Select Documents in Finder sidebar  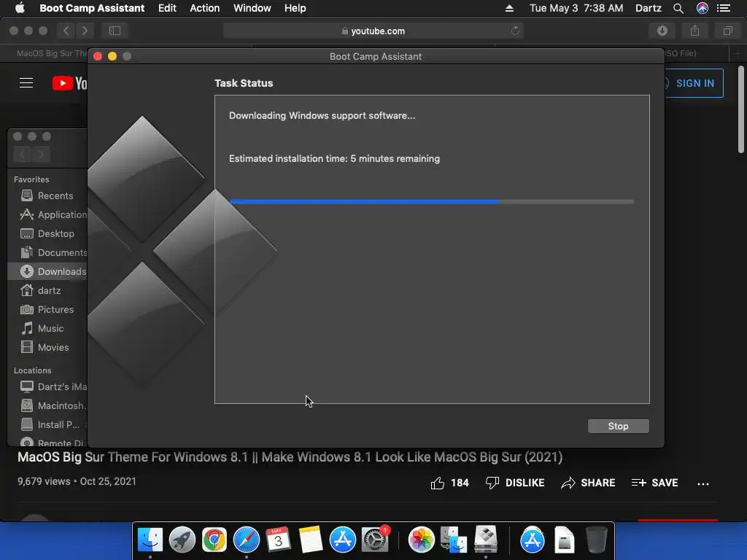point(48,253)
